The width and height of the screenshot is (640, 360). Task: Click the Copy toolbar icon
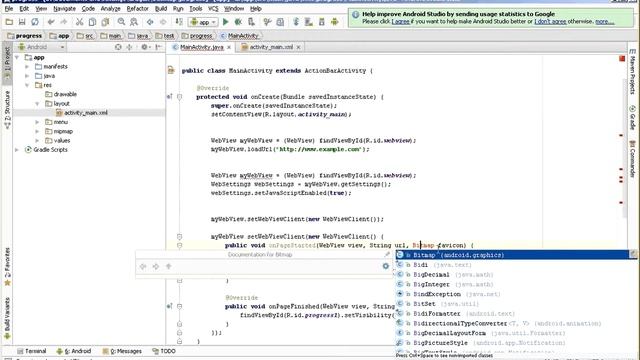(92, 22)
